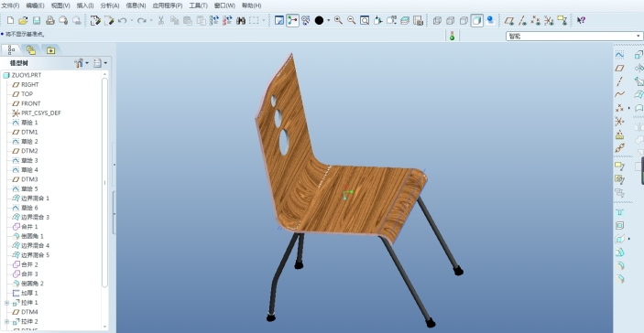Select the Datum axis tool in right toolbar
Screen dimensions: 644x333
coord(619,81)
